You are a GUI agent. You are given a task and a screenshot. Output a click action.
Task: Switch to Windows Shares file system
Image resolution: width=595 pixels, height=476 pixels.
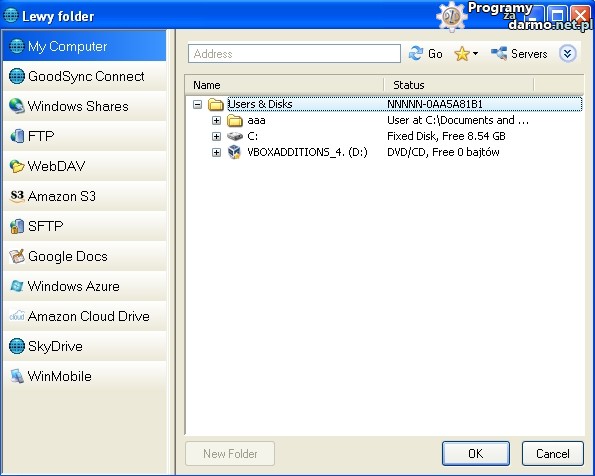tap(84, 106)
